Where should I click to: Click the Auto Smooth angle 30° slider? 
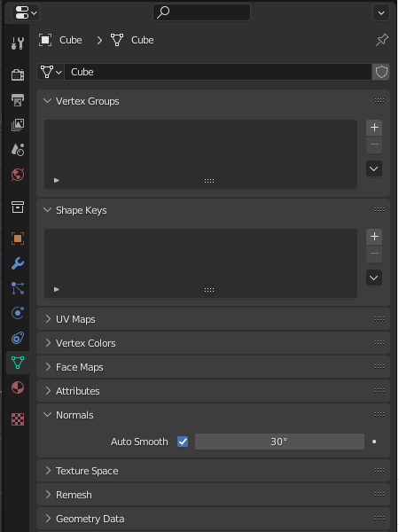tap(279, 442)
